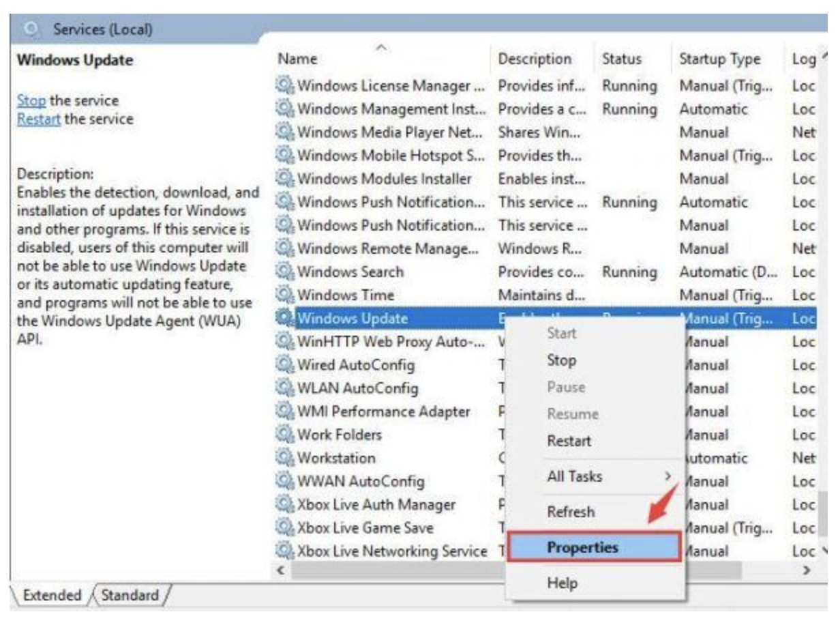Viewport: 840px width, 625px height.
Task: Click 'Maintains d...' description of Windows Time
Action: 541,295
